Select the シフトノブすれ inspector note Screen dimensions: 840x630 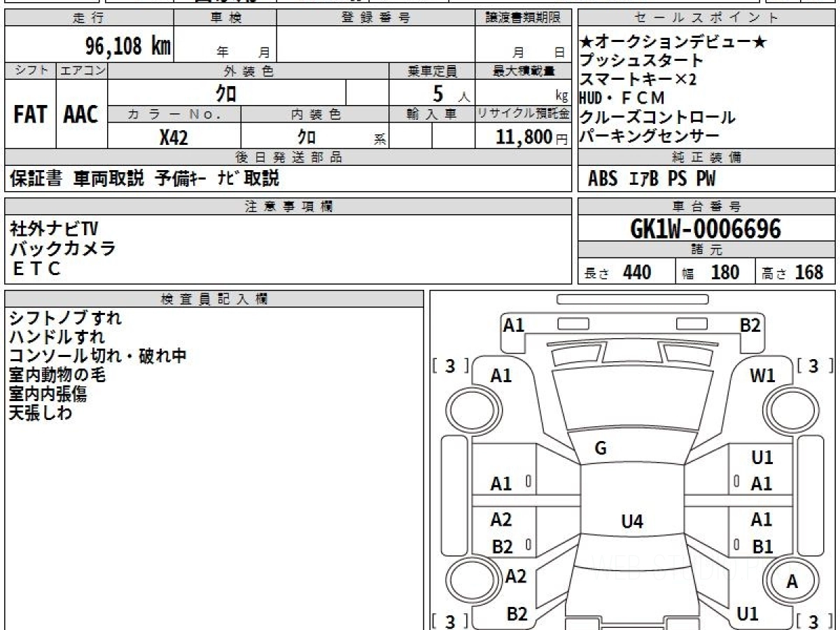coord(66,318)
